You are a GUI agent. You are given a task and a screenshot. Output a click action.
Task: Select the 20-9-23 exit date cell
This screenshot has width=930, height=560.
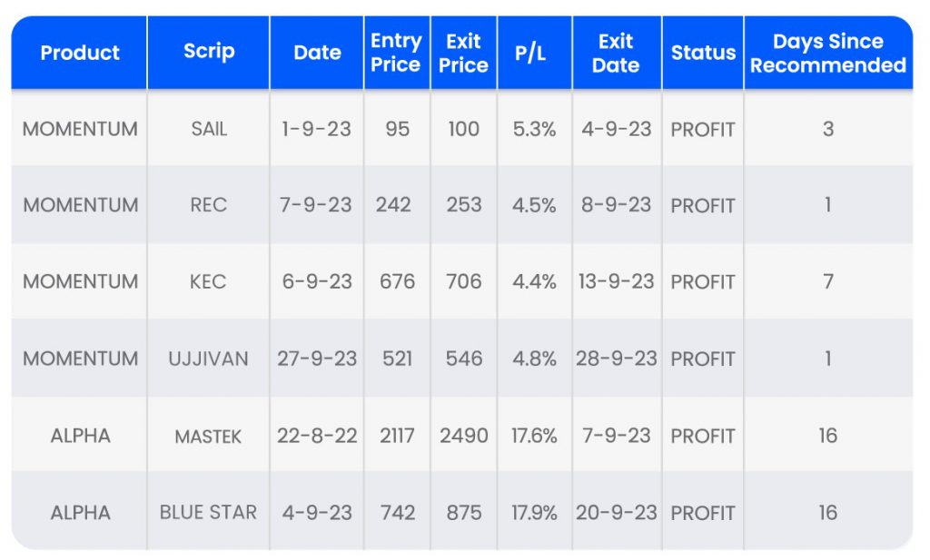(616, 513)
